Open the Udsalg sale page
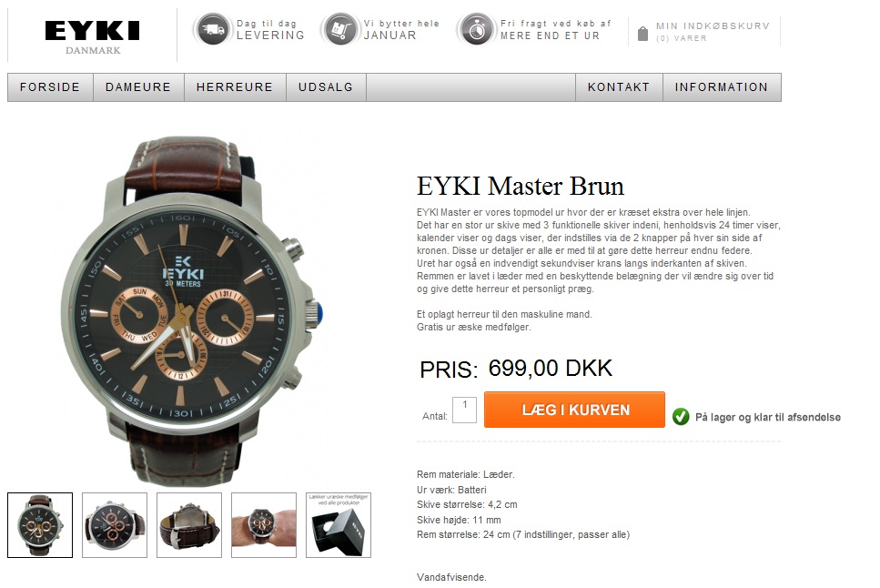Viewport: 880px width, 588px height. click(x=326, y=87)
